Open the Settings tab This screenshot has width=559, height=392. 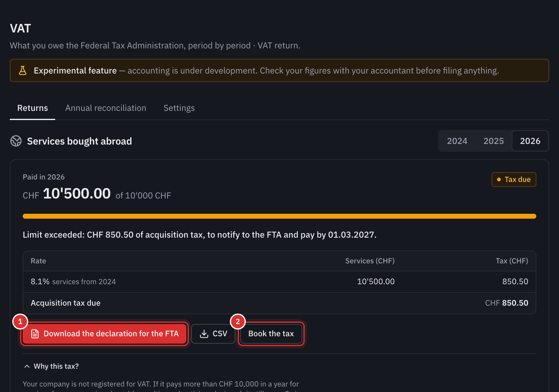point(179,108)
